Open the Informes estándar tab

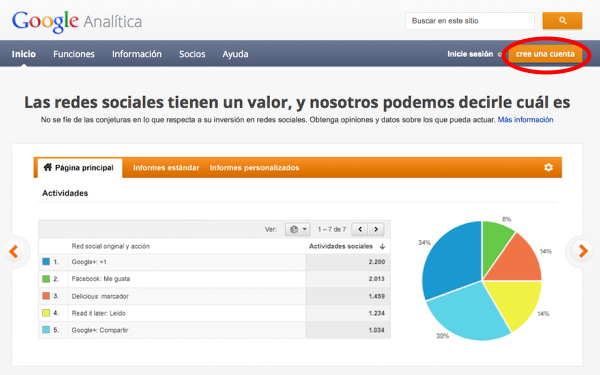[x=166, y=168]
